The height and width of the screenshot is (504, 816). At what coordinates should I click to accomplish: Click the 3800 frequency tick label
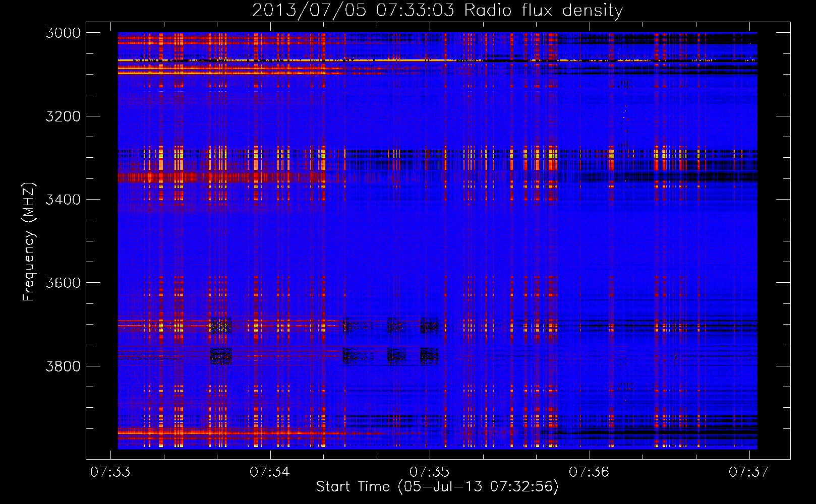pyautogui.click(x=63, y=366)
